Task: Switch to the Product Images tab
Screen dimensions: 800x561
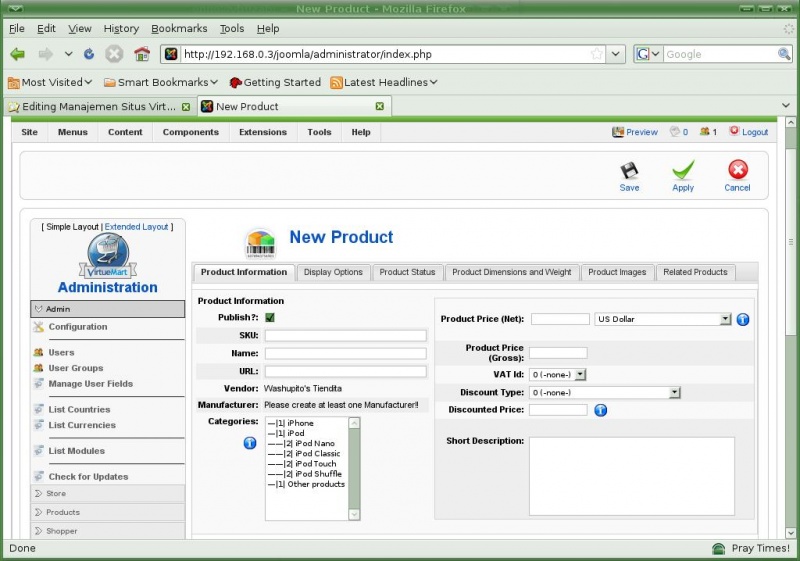Action: point(616,272)
